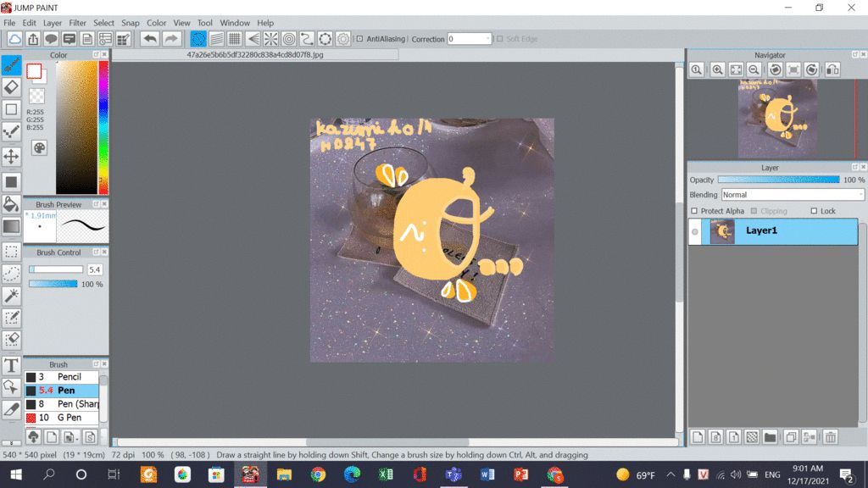Toggle the Clipping checkbox
This screenshot has height=488, width=868.
coord(754,211)
